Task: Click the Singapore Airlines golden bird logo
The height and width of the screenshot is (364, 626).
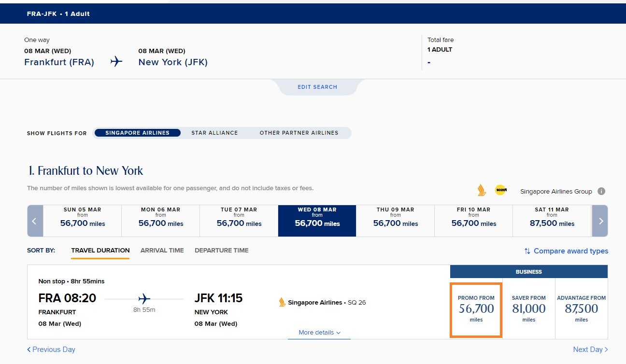Action: click(482, 190)
